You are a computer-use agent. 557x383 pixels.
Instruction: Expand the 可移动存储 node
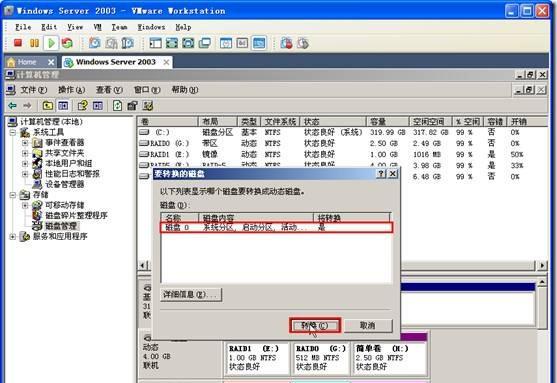[x=25, y=205]
